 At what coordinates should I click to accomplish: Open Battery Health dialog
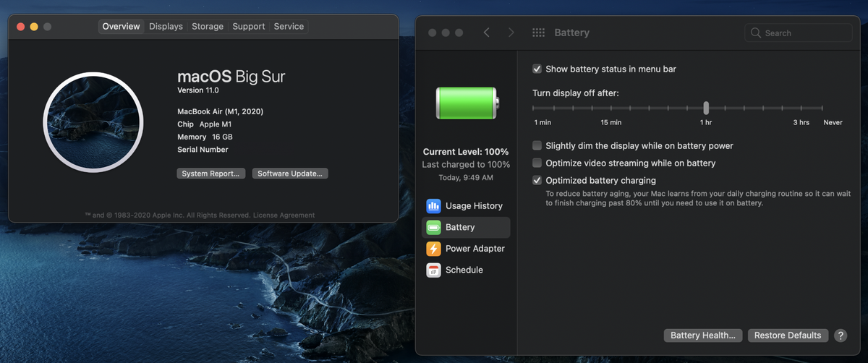click(x=703, y=336)
